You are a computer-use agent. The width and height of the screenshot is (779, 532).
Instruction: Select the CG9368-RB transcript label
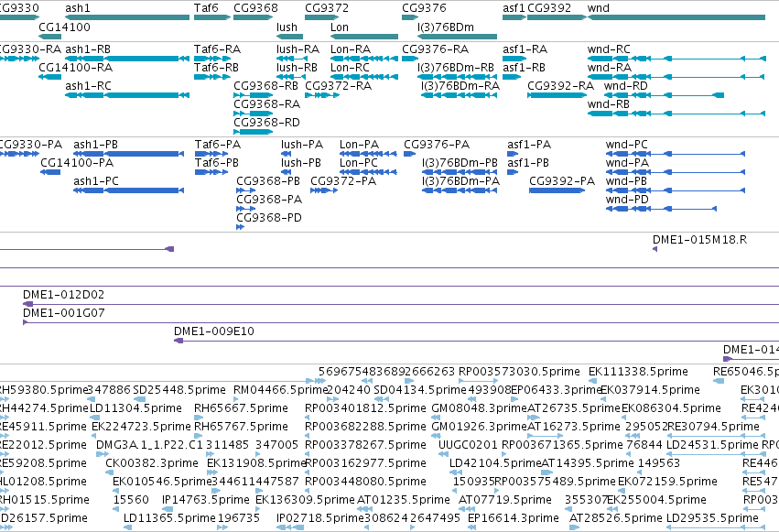[x=265, y=86]
